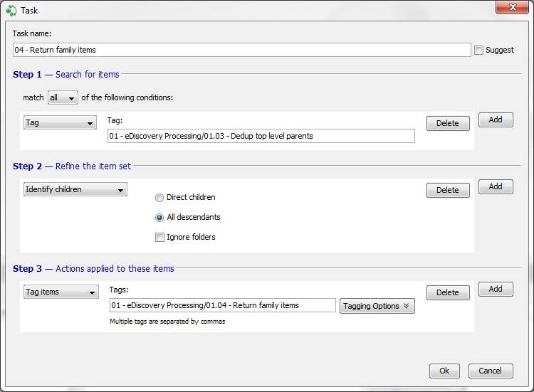Add a new condition in Step 1
This screenshot has width=534, height=392.
click(x=496, y=120)
